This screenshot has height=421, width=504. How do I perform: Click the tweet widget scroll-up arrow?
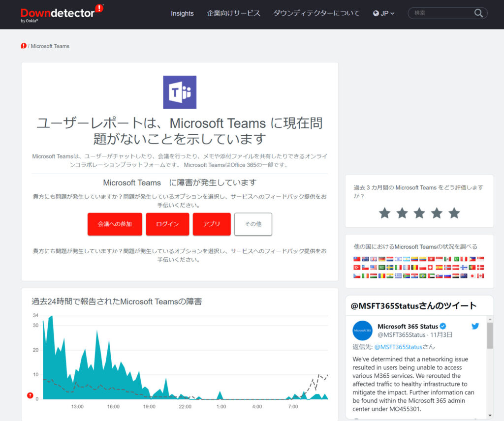[490, 320]
